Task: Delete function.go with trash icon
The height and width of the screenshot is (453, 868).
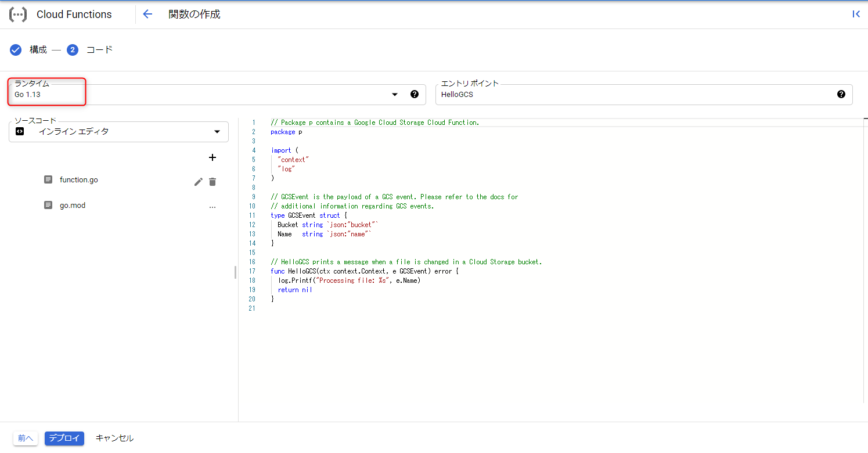Action: tap(213, 182)
